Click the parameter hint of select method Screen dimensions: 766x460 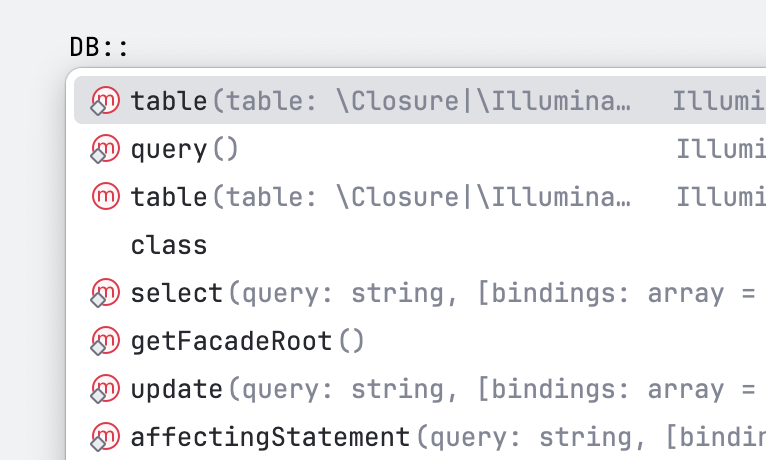point(495,293)
